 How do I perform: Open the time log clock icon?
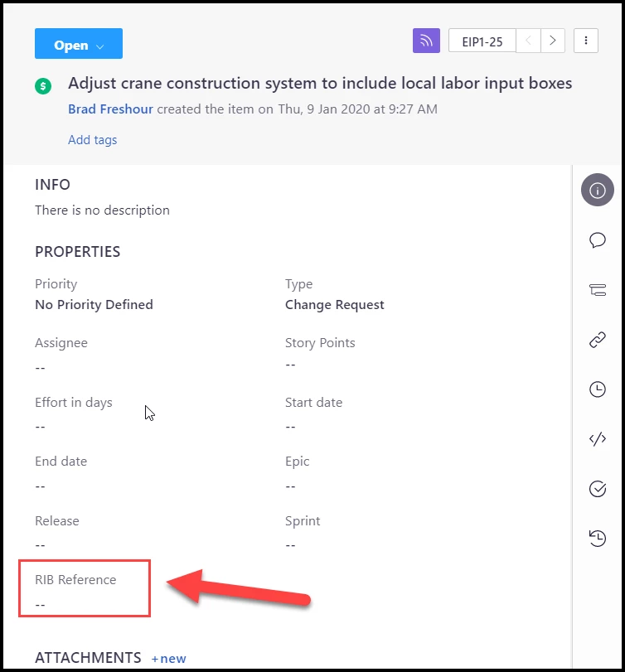click(x=597, y=389)
